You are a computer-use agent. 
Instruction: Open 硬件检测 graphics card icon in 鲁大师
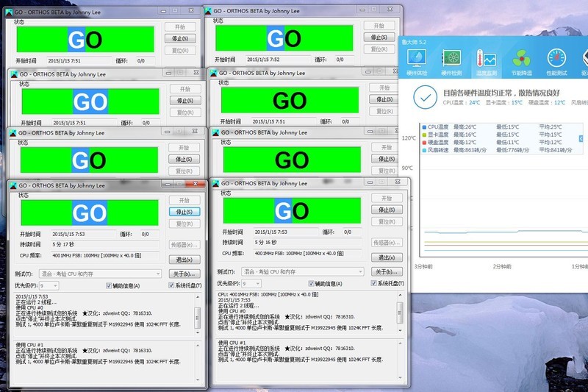tap(451, 59)
